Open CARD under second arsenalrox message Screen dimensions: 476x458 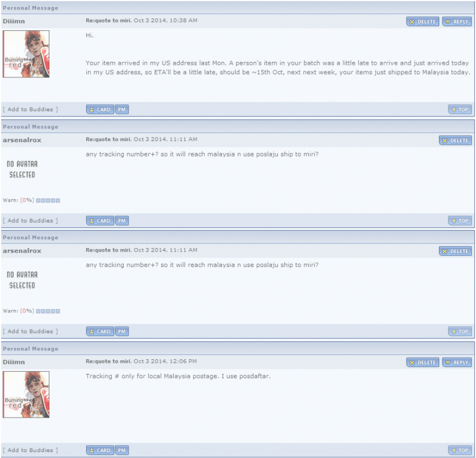click(100, 331)
